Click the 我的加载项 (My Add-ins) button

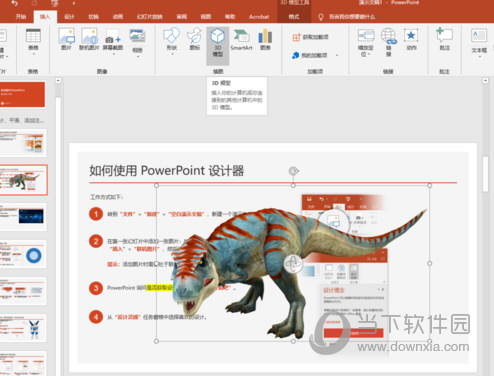pos(310,55)
